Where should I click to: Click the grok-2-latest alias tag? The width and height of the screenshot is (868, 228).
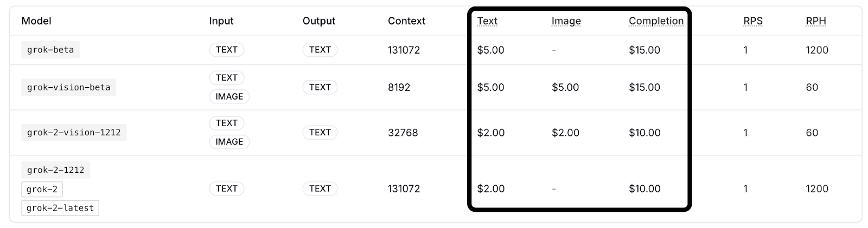click(x=60, y=208)
